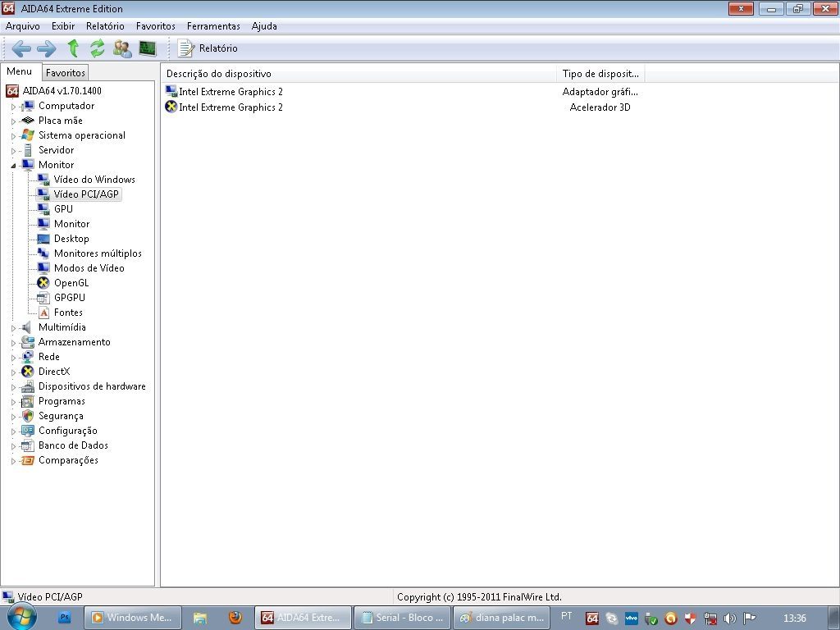Open the Relatório menu in menu bar
This screenshot has height=630, width=840.
105,26
